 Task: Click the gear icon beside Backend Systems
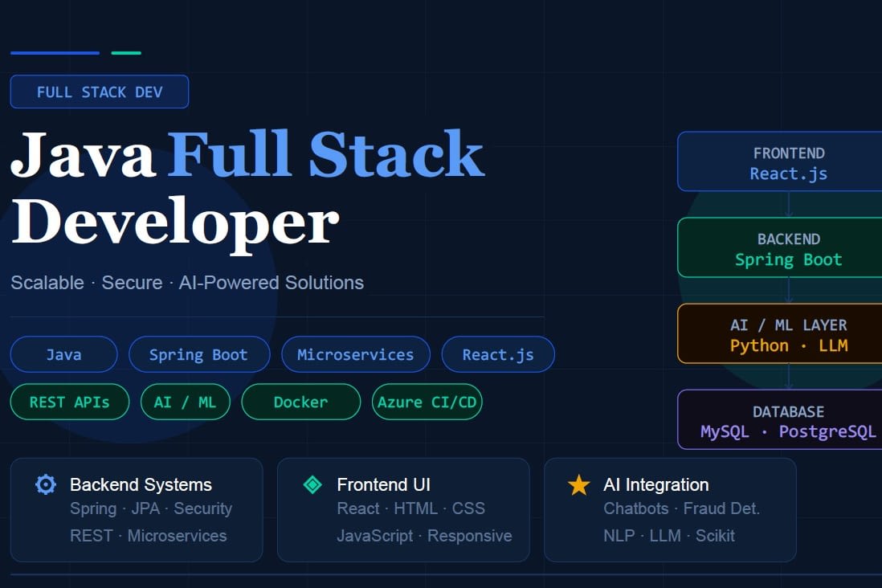pos(46,484)
